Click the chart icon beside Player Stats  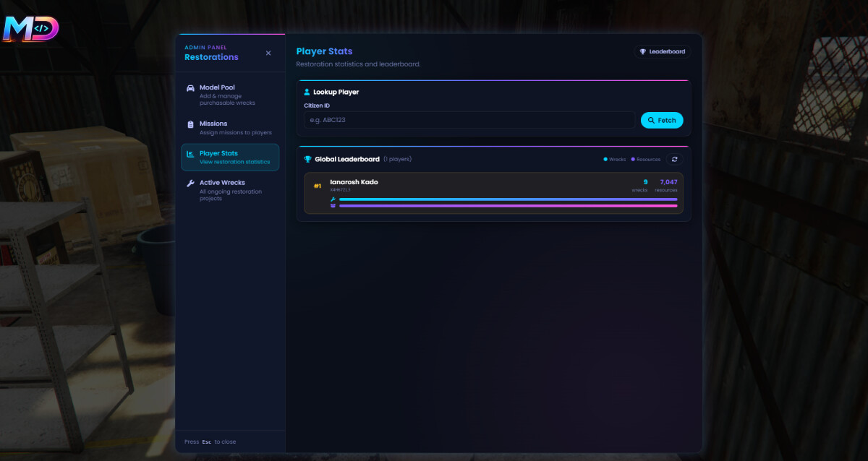point(190,154)
